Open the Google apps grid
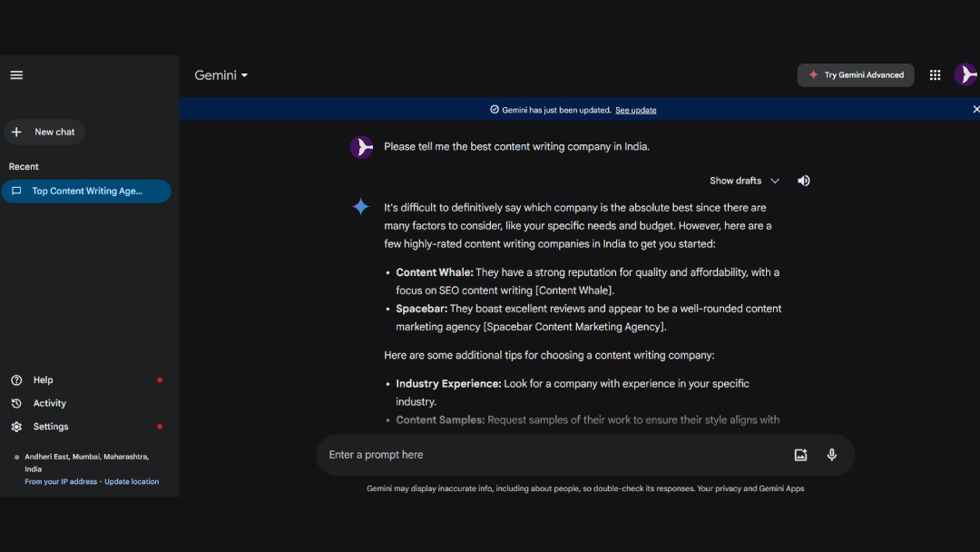This screenshot has width=980, height=552. pos(935,75)
